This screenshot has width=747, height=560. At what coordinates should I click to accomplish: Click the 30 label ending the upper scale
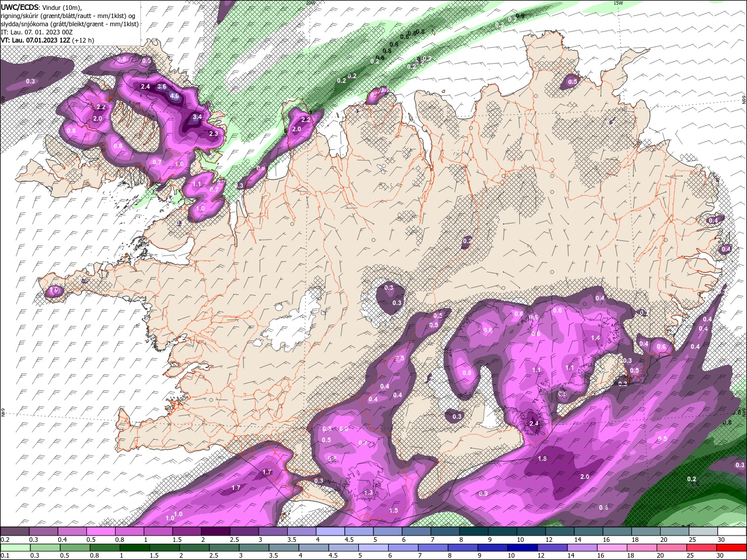[721, 540]
